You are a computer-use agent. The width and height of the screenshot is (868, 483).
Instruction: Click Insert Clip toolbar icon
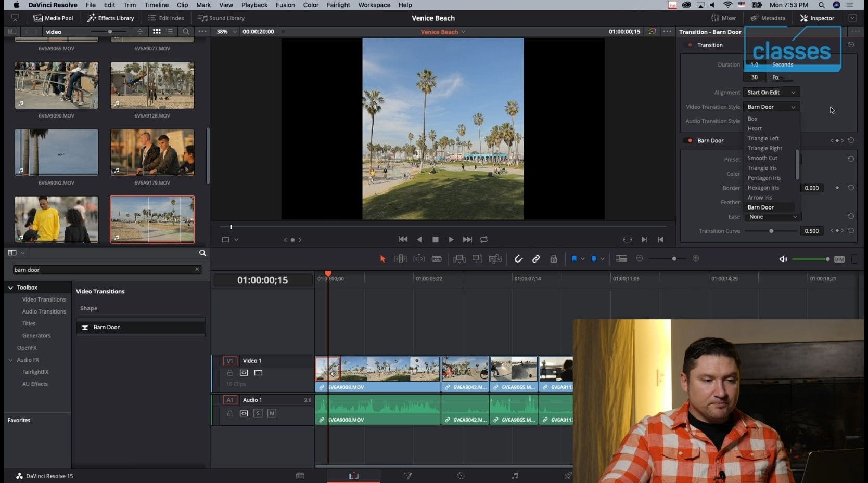click(459, 259)
